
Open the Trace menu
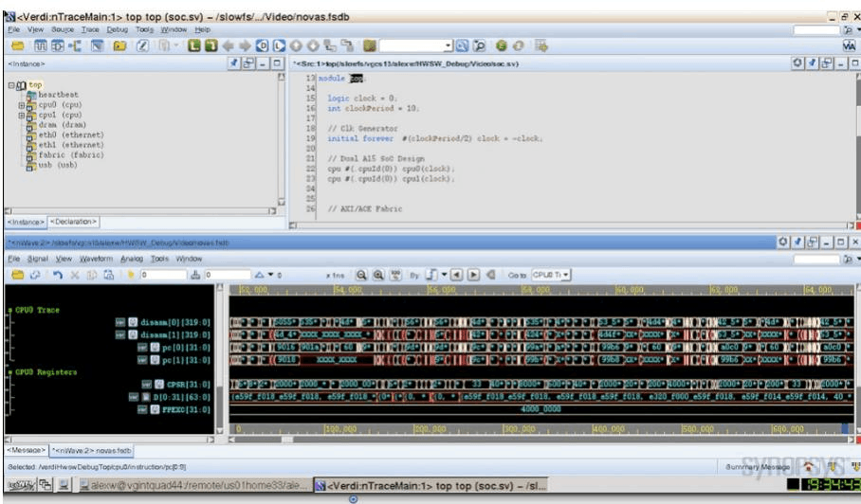pyautogui.click(x=90, y=29)
